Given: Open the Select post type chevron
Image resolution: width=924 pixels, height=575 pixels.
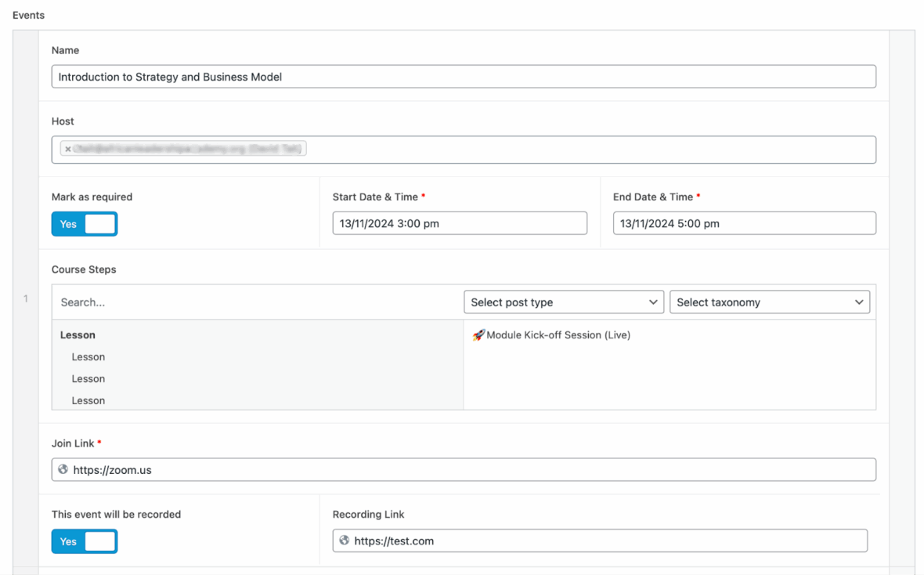Looking at the screenshot, I should (x=653, y=302).
